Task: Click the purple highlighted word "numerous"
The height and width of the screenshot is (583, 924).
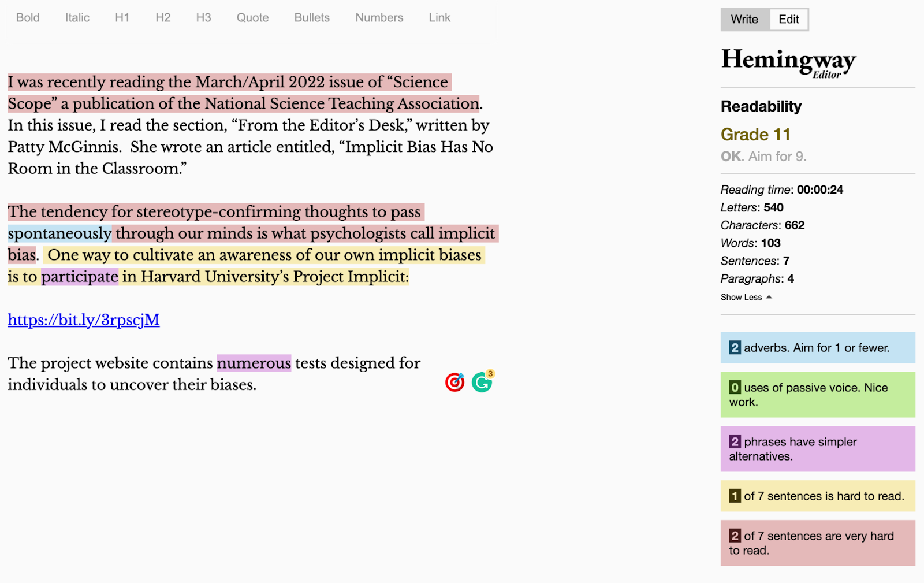Action: (254, 363)
